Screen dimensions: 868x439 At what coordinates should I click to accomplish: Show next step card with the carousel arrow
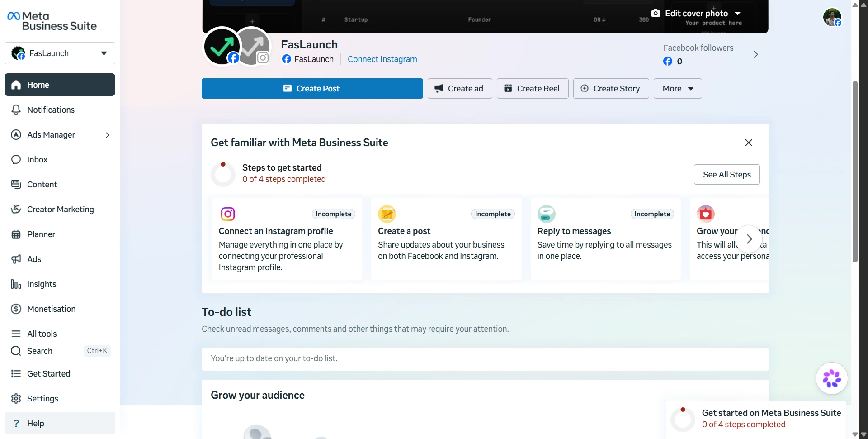pos(749,239)
